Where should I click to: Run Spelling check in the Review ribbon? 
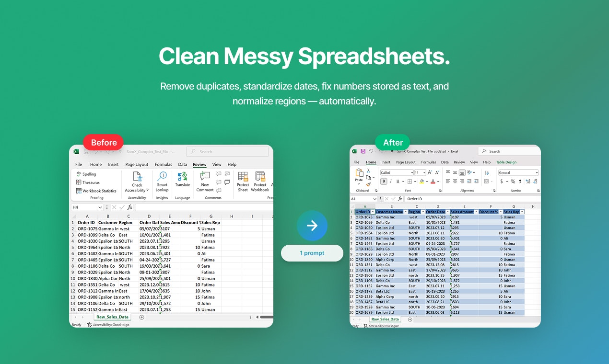91,175
